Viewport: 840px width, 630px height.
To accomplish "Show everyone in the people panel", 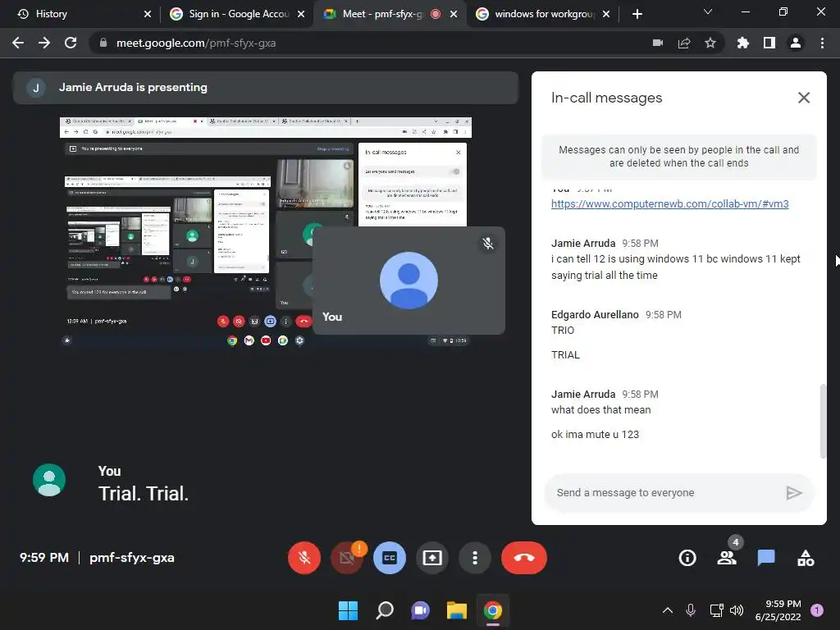I will coord(727,558).
